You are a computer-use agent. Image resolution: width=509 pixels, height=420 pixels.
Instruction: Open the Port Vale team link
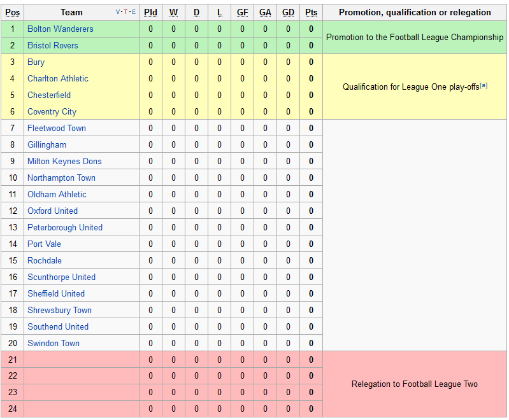click(44, 244)
